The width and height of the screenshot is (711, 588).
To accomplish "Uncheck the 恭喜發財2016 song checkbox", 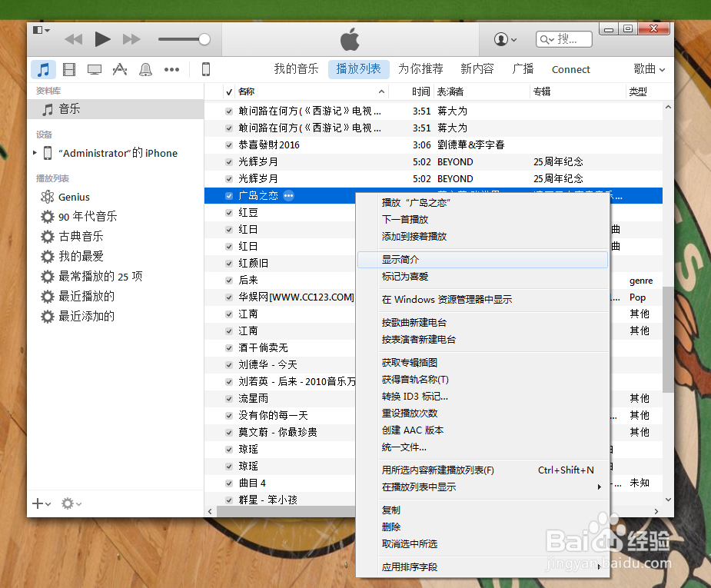I will 229,145.
